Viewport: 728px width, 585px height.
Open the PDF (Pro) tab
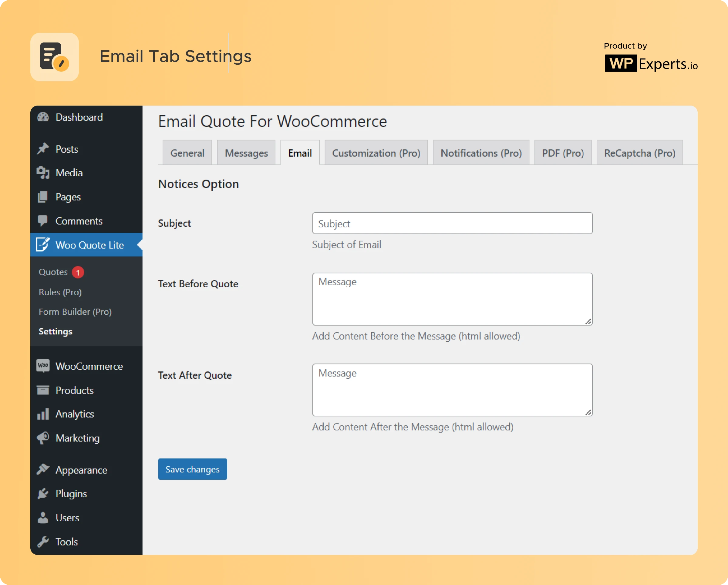563,153
